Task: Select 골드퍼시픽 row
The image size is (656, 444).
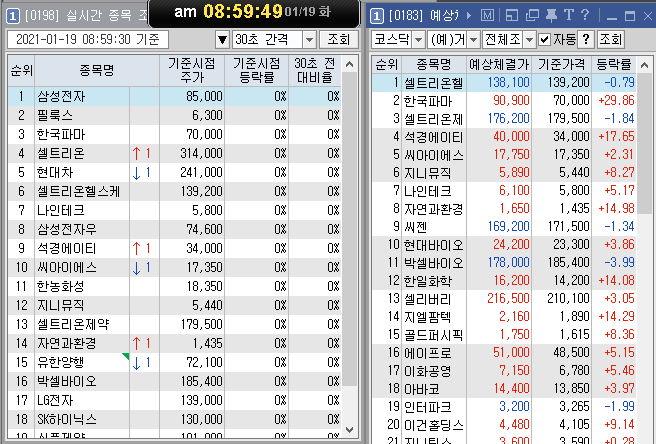Action: pos(504,335)
